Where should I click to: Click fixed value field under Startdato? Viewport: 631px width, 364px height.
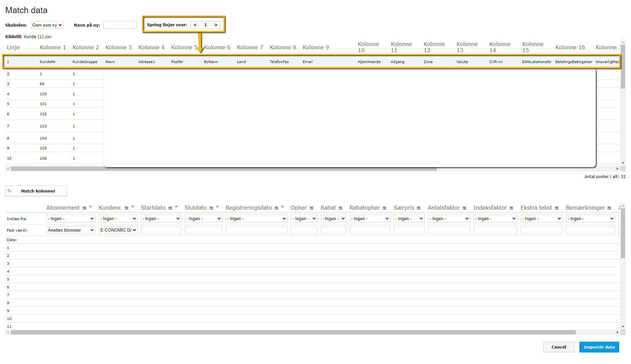(x=161, y=230)
